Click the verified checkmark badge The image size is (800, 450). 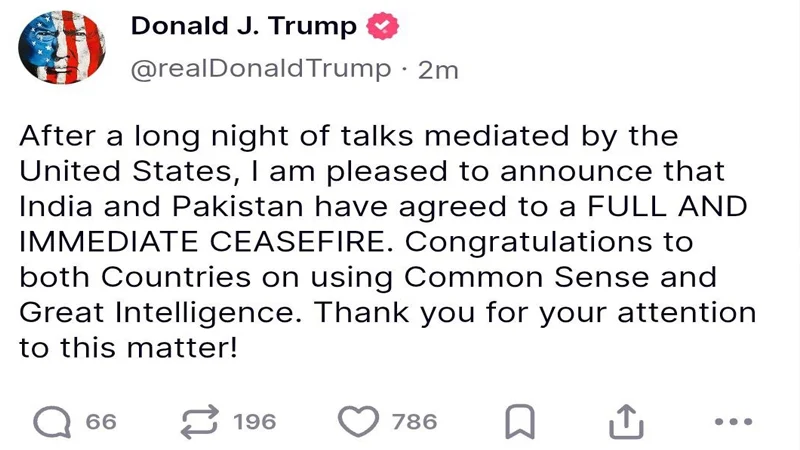pos(382,27)
